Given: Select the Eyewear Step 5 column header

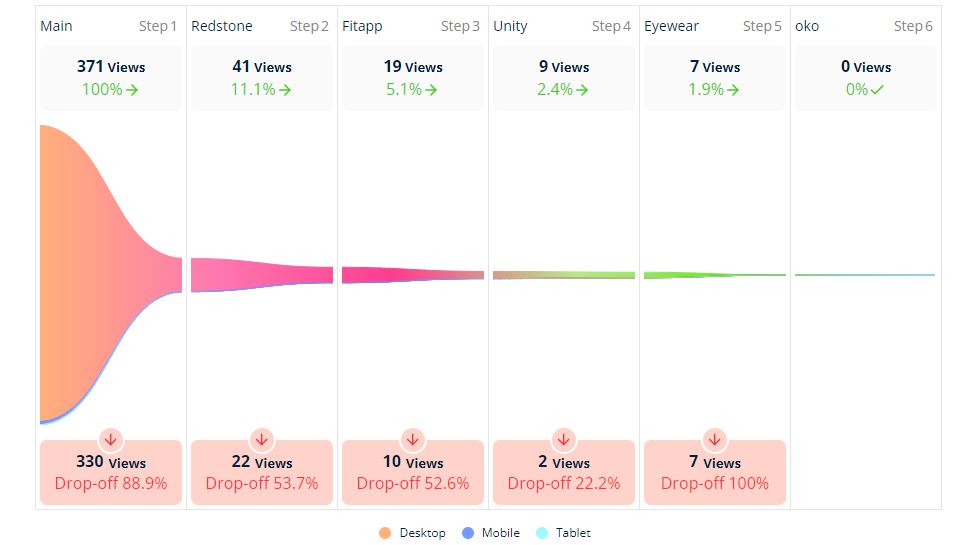Looking at the screenshot, I should tap(714, 26).
